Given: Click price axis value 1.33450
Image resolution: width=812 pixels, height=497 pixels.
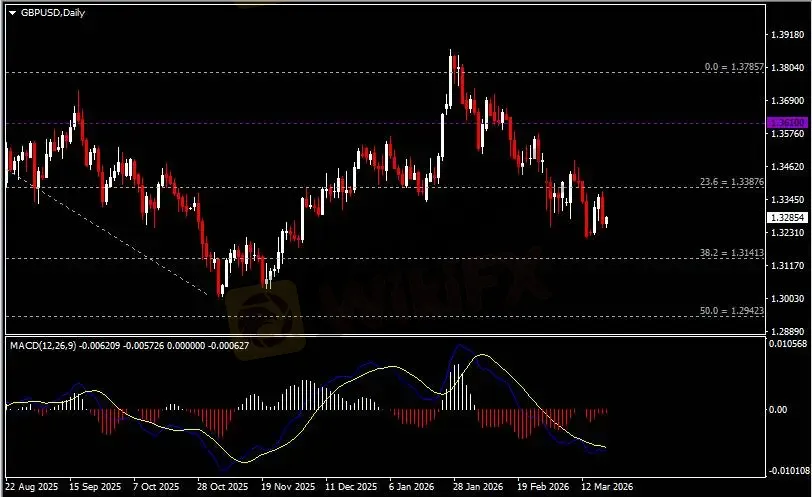Looking at the screenshot, I should click(x=788, y=199).
